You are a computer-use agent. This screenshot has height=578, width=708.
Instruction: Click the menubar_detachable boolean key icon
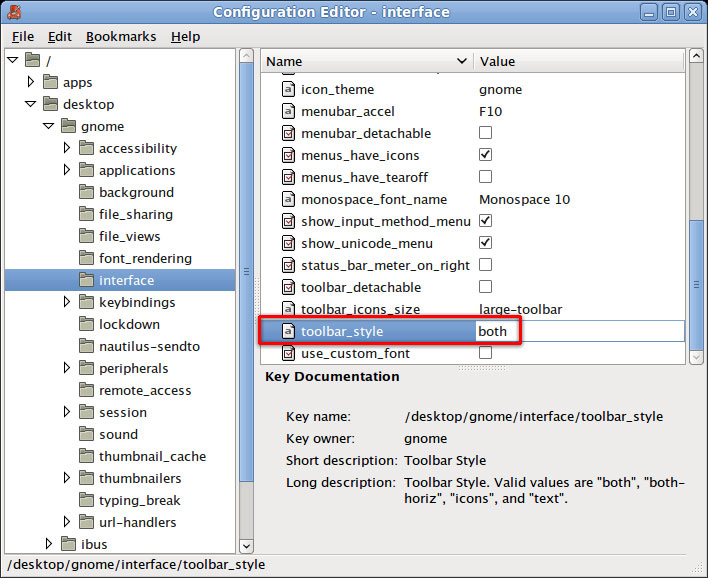tap(289, 133)
